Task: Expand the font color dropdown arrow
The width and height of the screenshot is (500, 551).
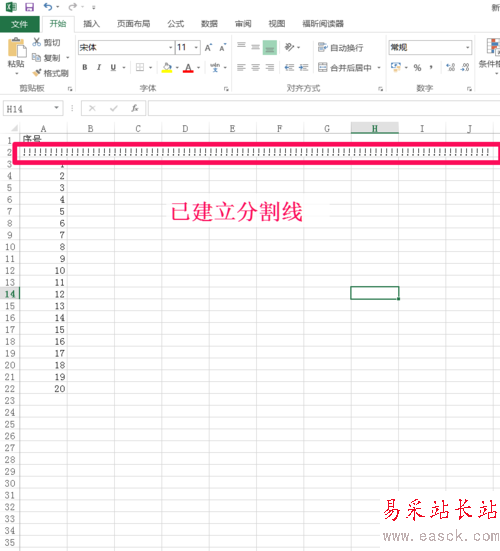Action: [x=199, y=67]
